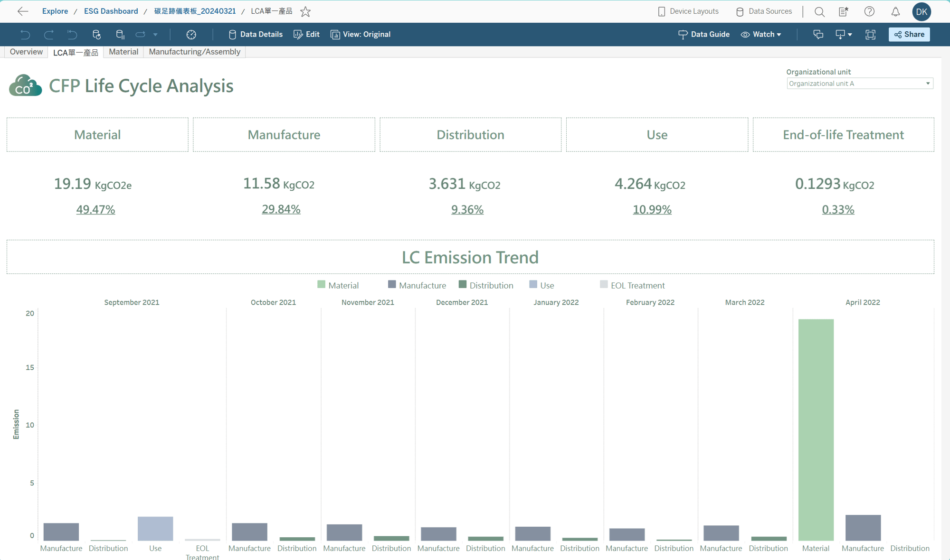Click the back arrow icon
This screenshot has height=560, width=950.
pyautogui.click(x=22, y=11)
